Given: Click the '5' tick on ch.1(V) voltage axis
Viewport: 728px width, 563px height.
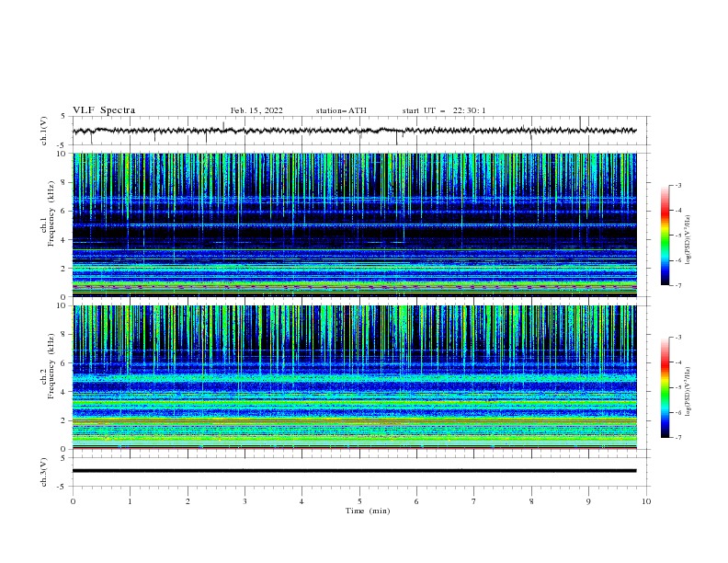Looking at the screenshot, I should [x=63, y=117].
